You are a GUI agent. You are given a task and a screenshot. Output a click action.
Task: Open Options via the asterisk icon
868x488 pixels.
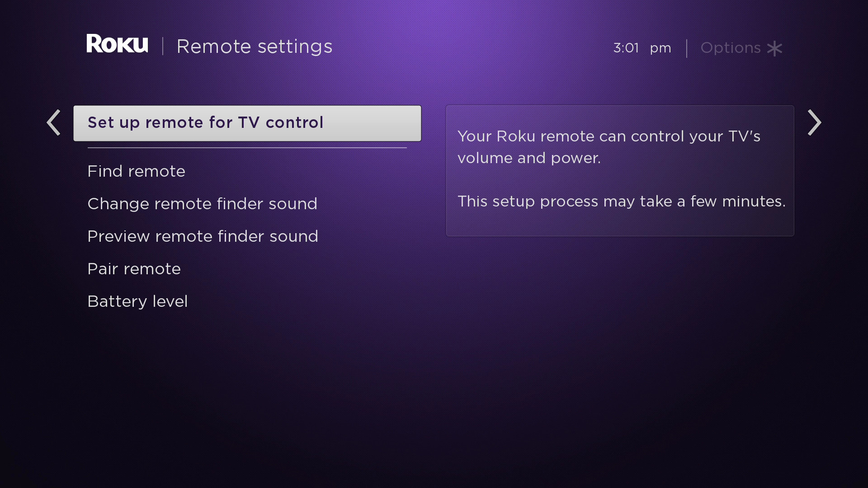[x=774, y=48]
